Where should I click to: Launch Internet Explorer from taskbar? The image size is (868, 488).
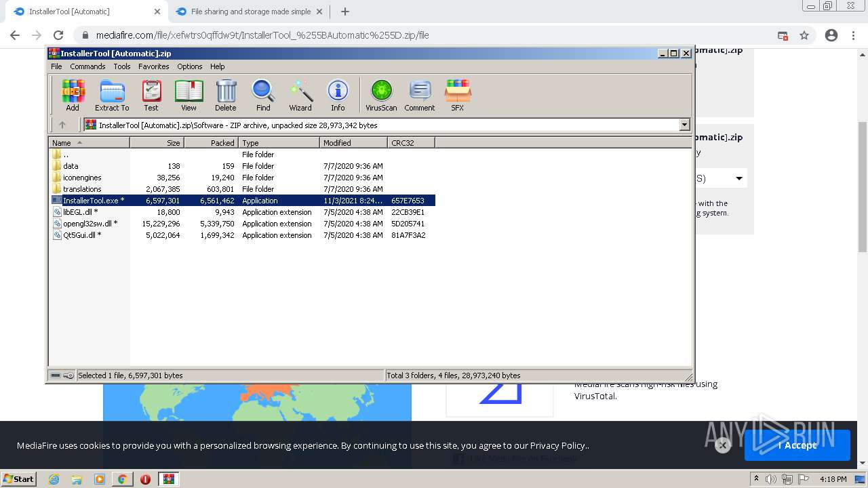coord(54,479)
